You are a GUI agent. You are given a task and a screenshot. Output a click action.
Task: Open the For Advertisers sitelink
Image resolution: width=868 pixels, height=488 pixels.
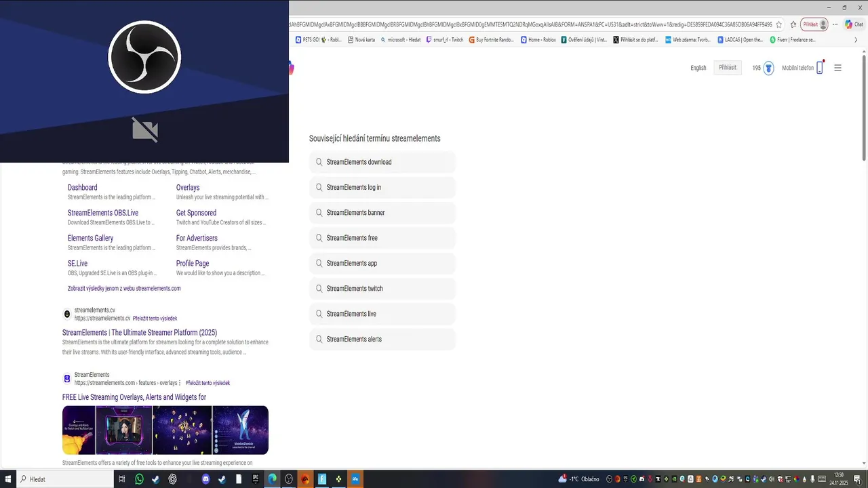[x=197, y=238]
